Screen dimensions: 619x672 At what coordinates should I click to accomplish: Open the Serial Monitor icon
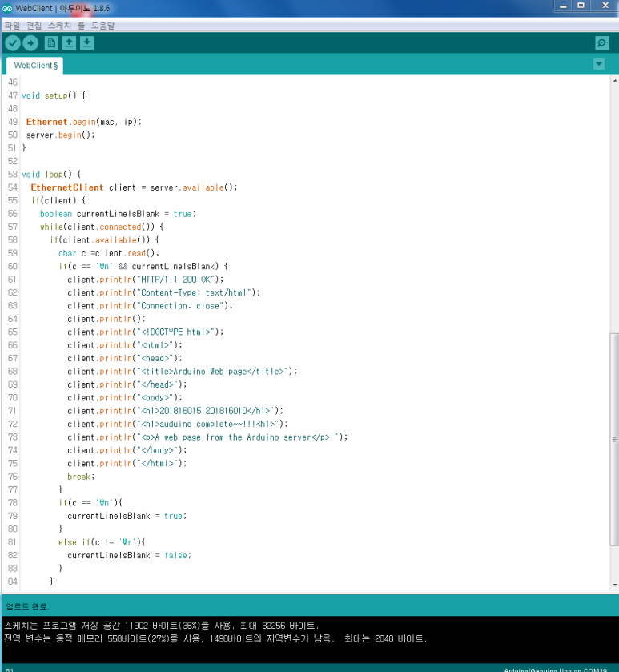tap(602, 43)
